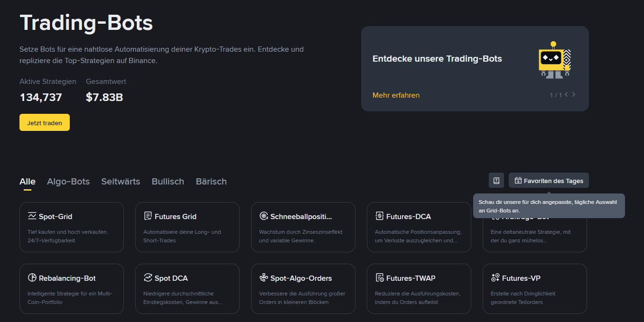
Task: Open the Futures-VP card
Action: (535, 289)
